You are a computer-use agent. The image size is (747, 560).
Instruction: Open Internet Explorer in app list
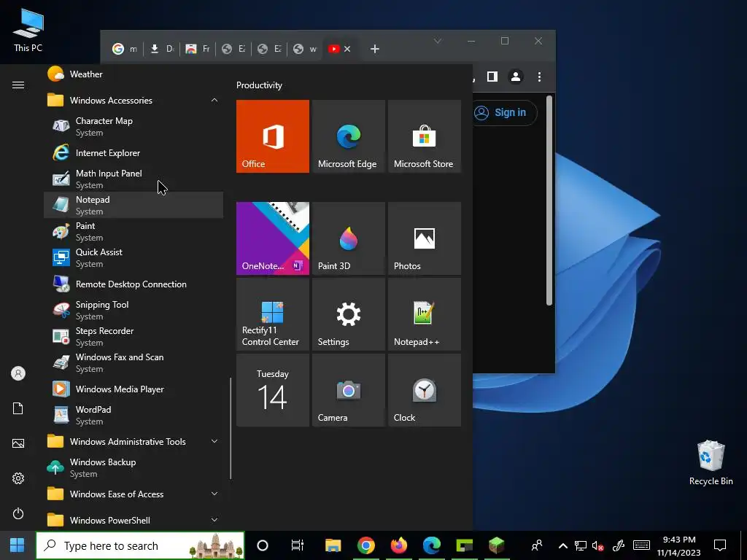click(133, 153)
